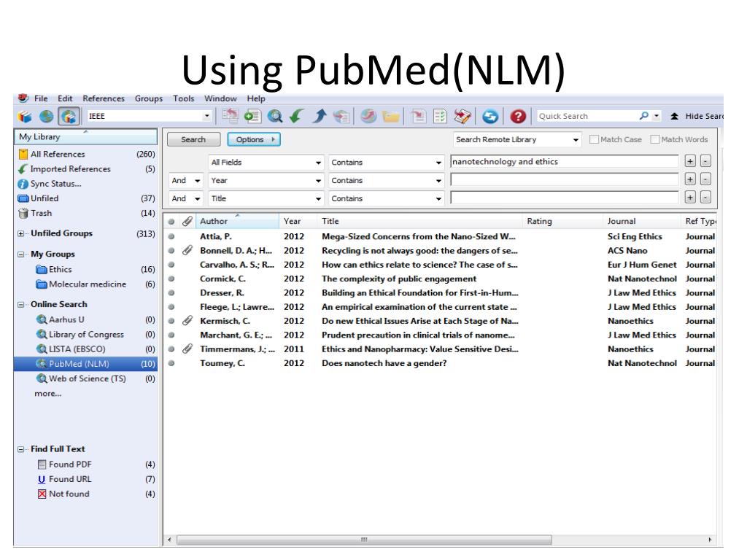Open the Tools menu
Viewport: 747px width, 560px height.
tap(183, 98)
